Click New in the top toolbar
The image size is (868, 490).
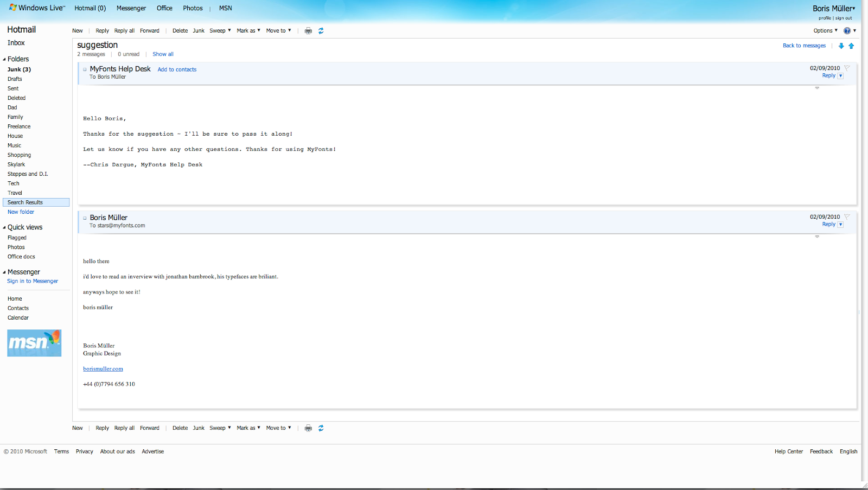[x=78, y=31]
